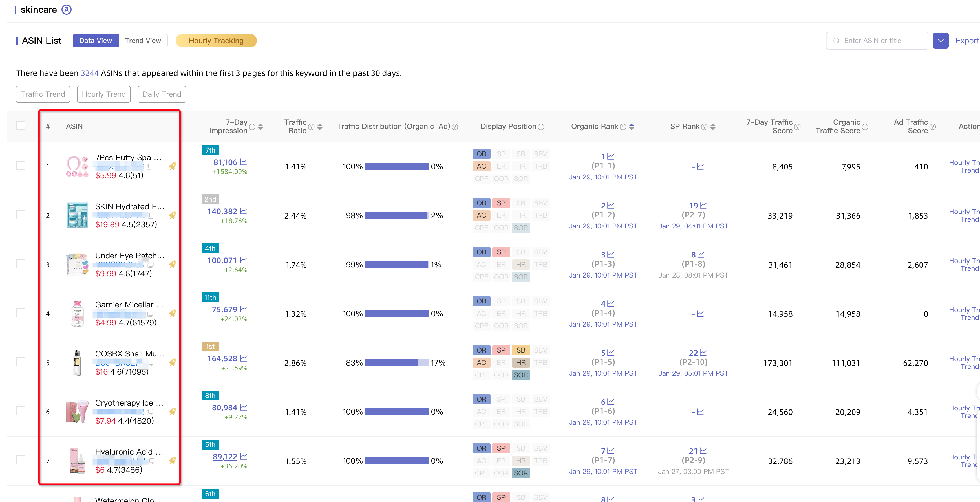This screenshot has width=980, height=502.
Task: Open SP rank chart for rank 19
Action: point(703,206)
